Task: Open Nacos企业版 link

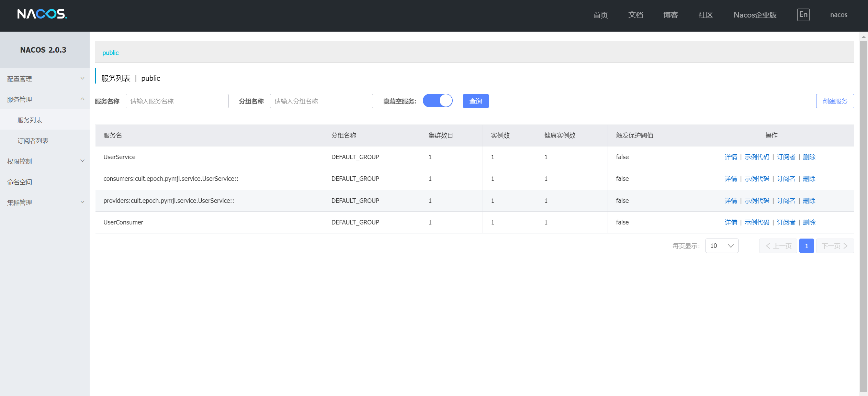Action: (755, 15)
